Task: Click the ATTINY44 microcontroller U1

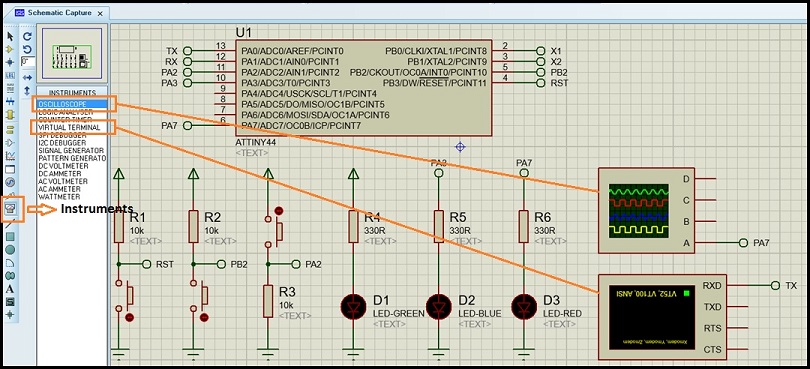Action: (364, 88)
